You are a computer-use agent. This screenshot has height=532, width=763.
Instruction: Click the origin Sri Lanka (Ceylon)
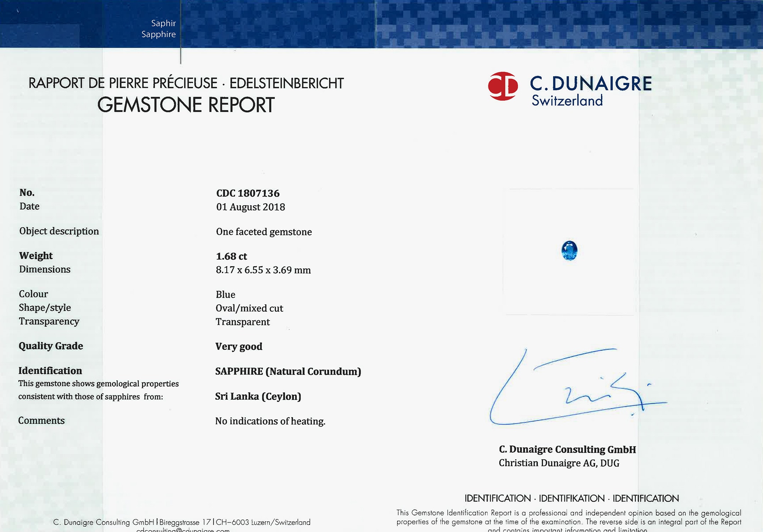258,397
